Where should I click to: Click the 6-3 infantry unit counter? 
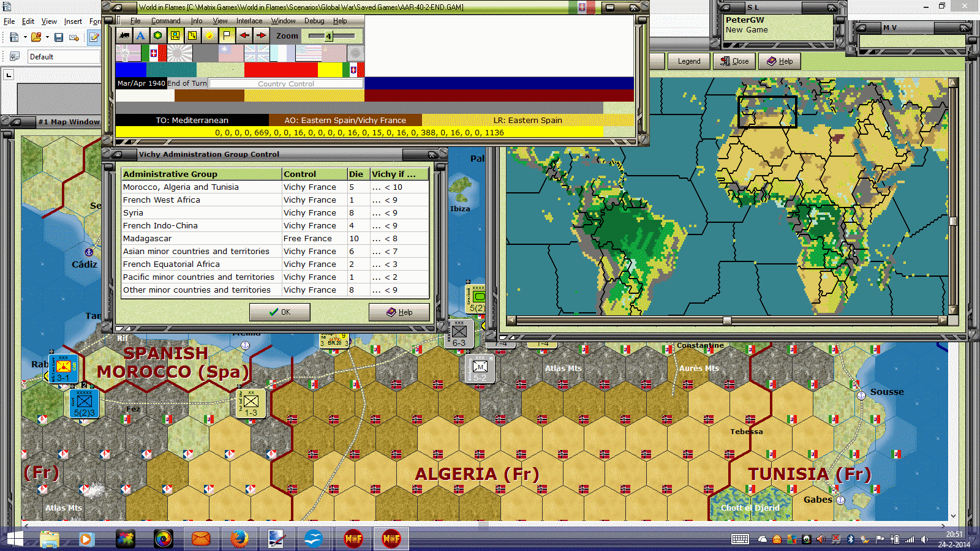pos(459,334)
